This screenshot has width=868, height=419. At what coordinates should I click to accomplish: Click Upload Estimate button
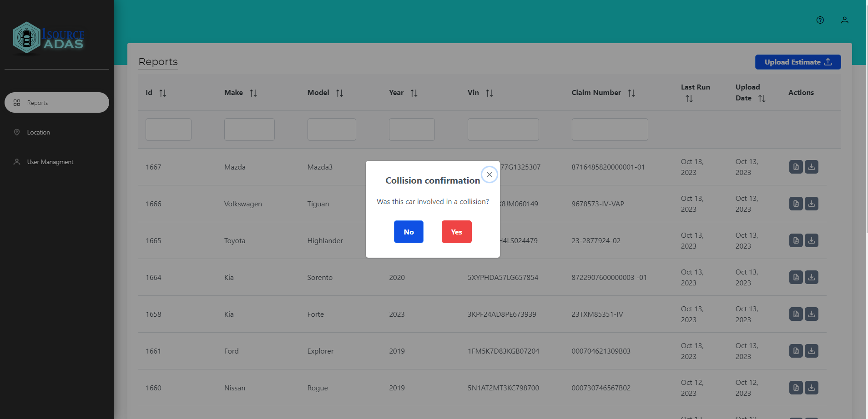(x=798, y=62)
